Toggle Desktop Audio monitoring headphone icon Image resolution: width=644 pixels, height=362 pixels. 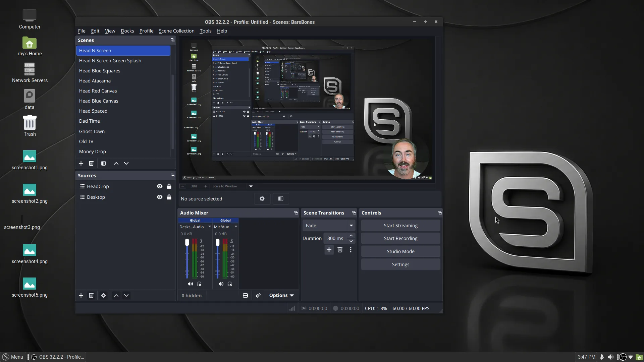pos(199,284)
